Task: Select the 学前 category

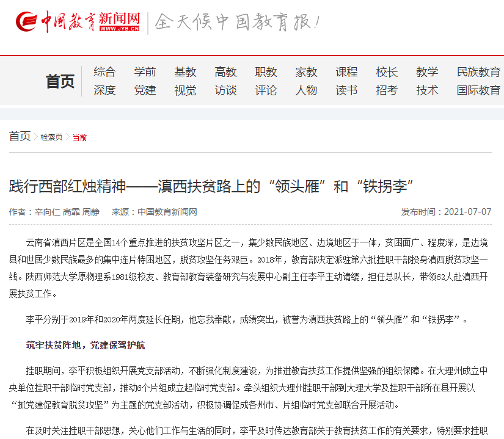Action: (144, 71)
